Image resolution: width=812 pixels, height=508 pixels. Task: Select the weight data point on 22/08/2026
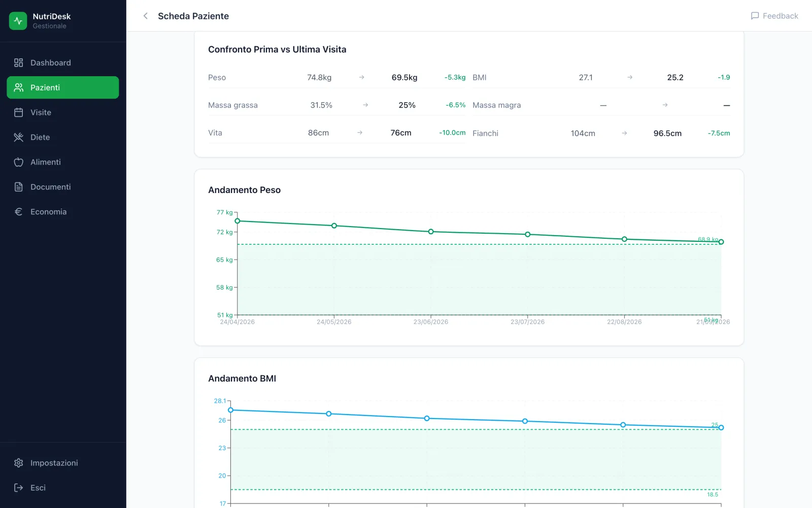click(x=624, y=239)
